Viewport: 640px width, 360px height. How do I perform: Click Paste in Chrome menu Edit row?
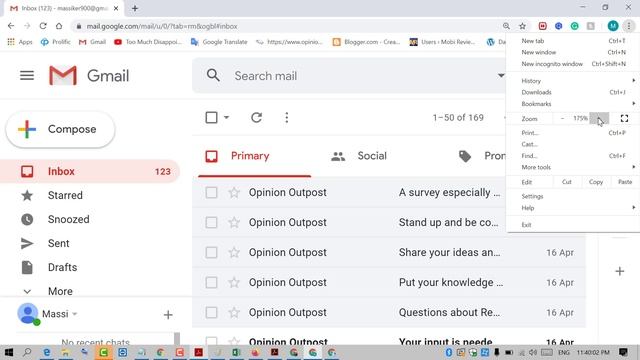coord(624,182)
